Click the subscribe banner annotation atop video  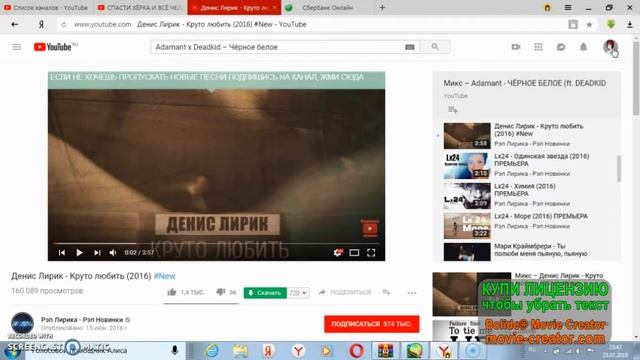216,80
